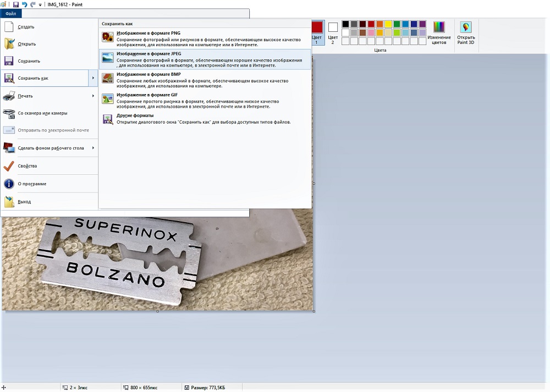The image size is (550, 392).
Task: Click Сохранить как menu entry
Action: point(45,78)
